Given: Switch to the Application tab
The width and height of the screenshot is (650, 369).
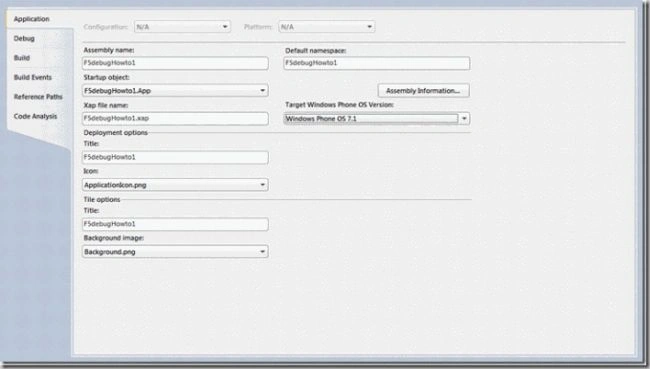Looking at the screenshot, I should click(x=32, y=19).
